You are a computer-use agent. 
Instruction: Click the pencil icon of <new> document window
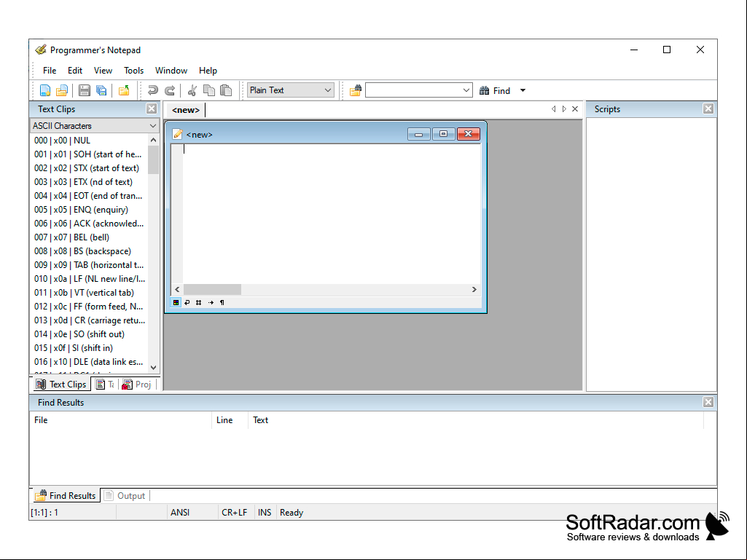point(178,134)
